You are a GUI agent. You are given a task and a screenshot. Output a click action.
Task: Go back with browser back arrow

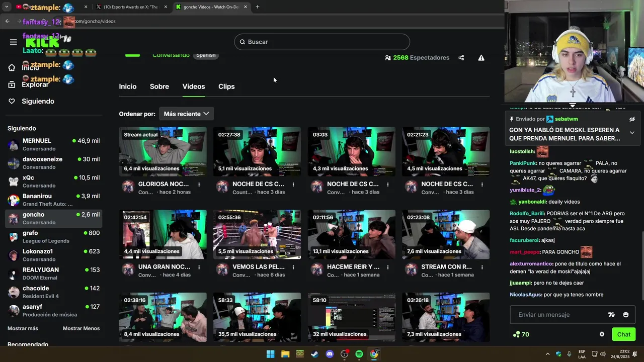[7, 21]
